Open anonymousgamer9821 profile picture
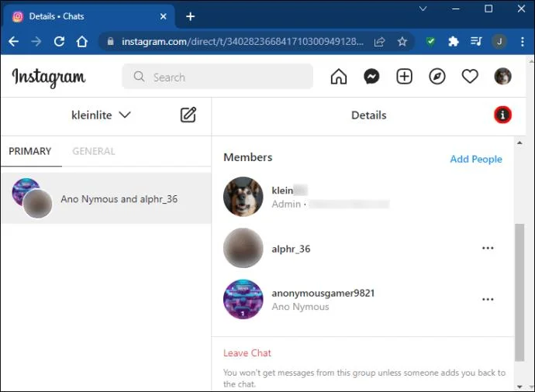The height and width of the screenshot is (392, 535). (243, 299)
